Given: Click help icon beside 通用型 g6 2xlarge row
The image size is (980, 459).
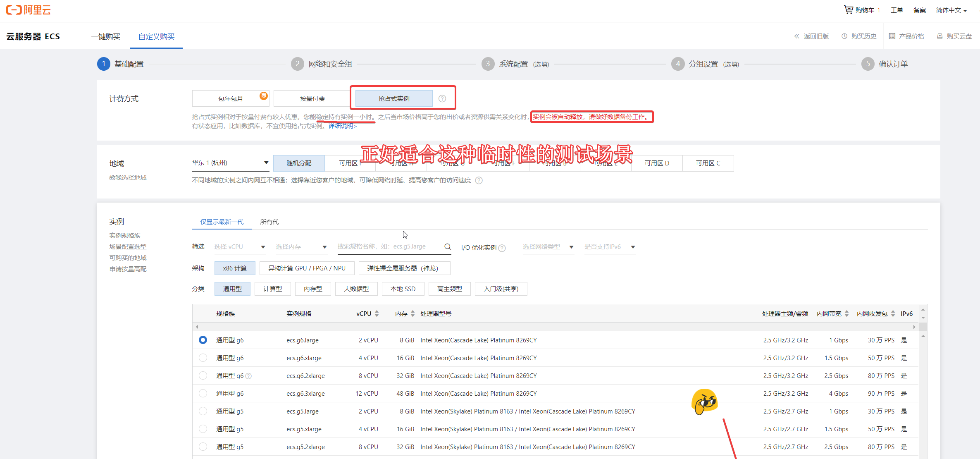Looking at the screenshot, I should (248, 376).
